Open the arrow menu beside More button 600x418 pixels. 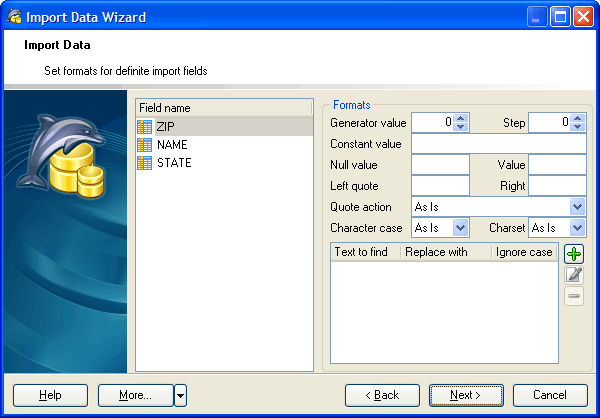point(180,395)
